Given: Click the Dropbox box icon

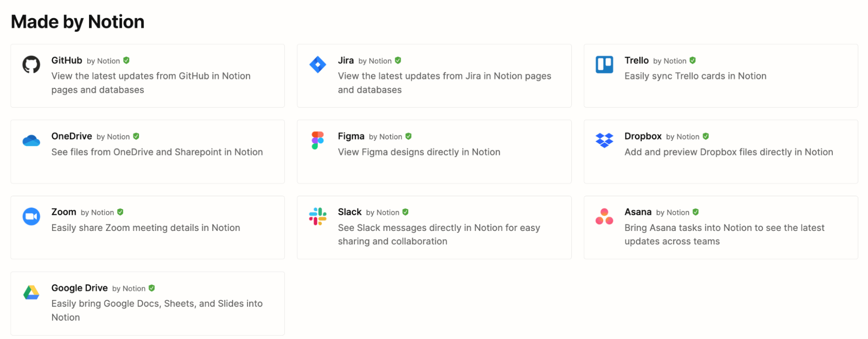Looking at the screenshot, I should click(x=604, y=140).
